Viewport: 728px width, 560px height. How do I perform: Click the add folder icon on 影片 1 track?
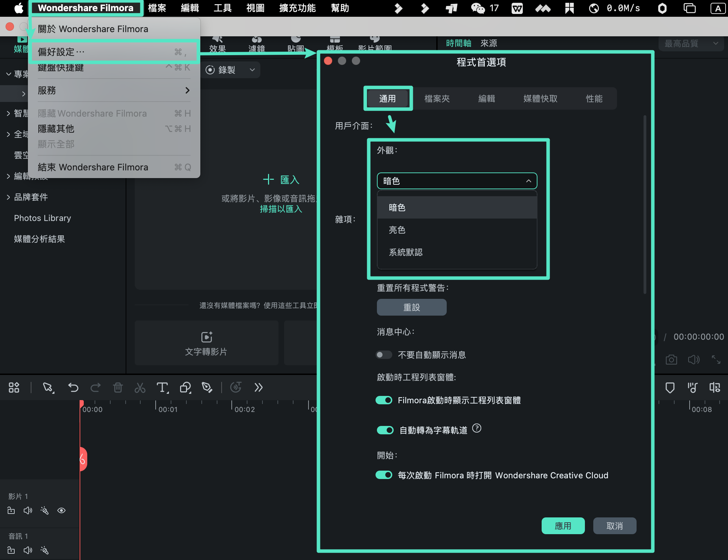11,510
